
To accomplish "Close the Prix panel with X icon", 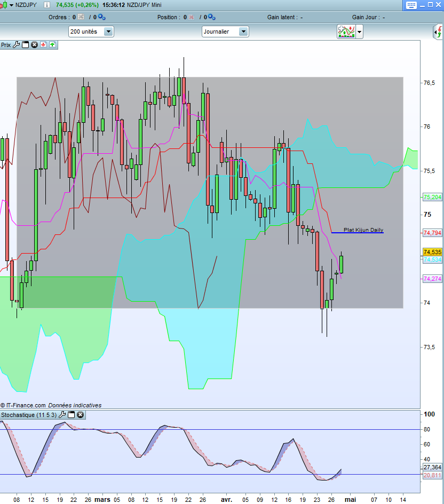I will (x=34, y=45).
